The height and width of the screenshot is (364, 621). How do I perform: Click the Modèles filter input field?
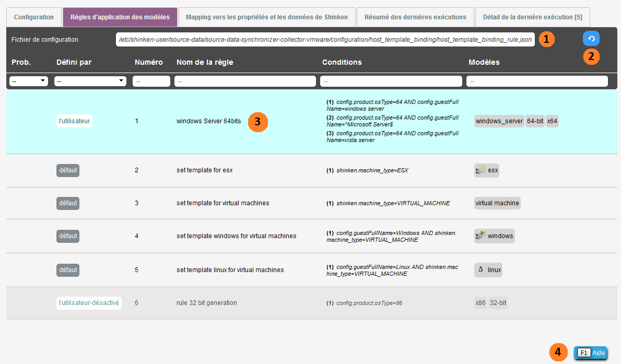(537, 81)
